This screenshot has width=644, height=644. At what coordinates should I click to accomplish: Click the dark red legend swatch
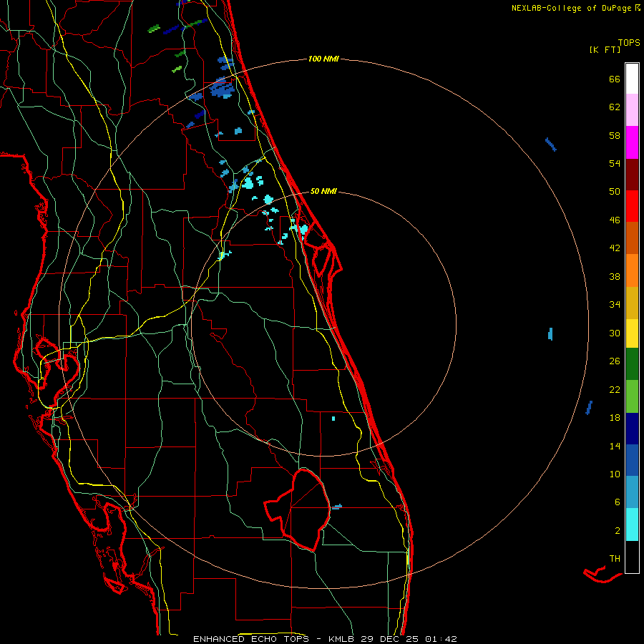click(x=632, y=175)
